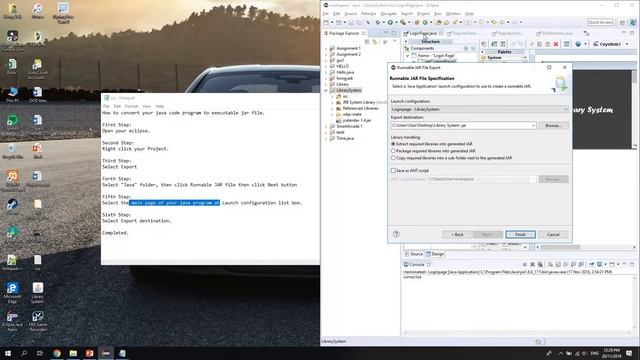Image resolution: width=640 pixels, height=360 pixels.
Task: Select the Time.java project
Action: pos(342,138)
